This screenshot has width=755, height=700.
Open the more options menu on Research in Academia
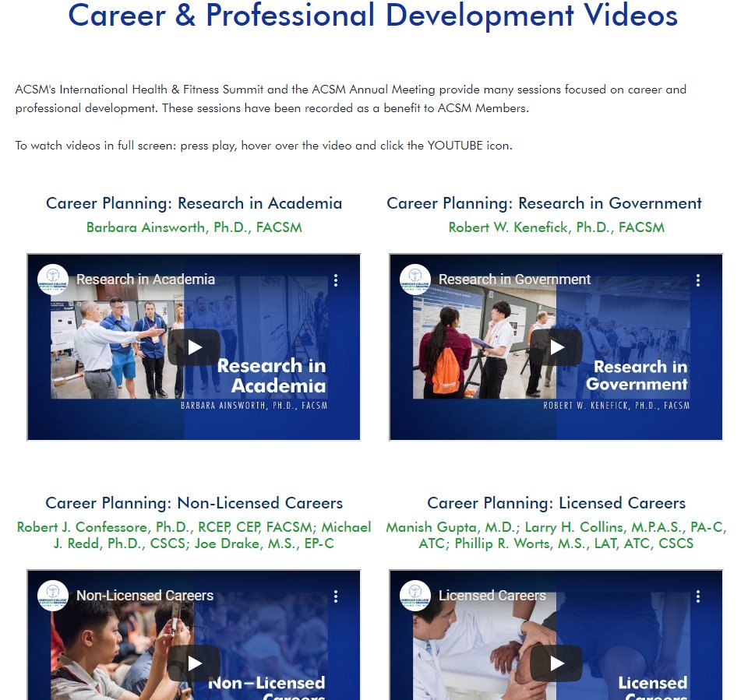tap(336, 279)
